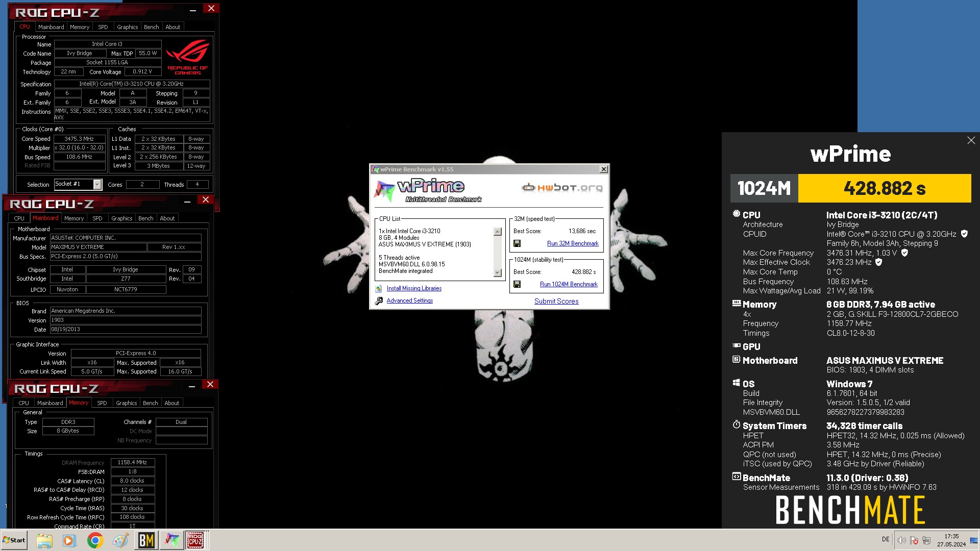Open Paint from the taskbar

point(120,540)
